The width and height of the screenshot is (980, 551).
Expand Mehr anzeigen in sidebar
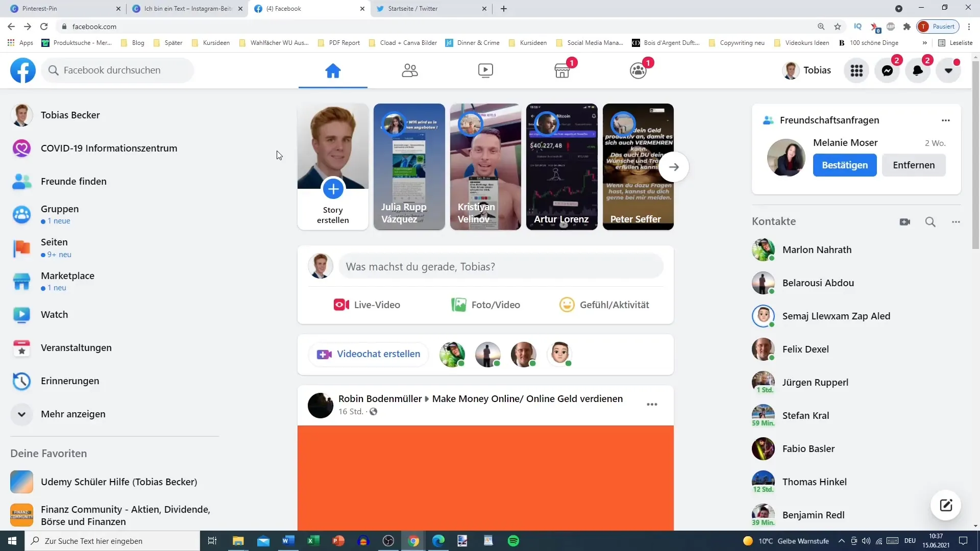[115, 414]
